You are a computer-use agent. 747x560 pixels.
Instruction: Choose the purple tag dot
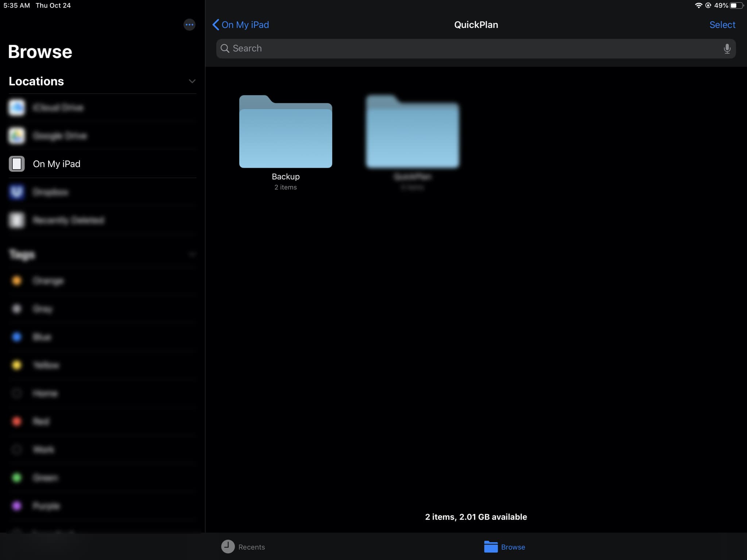pos(17,506)
